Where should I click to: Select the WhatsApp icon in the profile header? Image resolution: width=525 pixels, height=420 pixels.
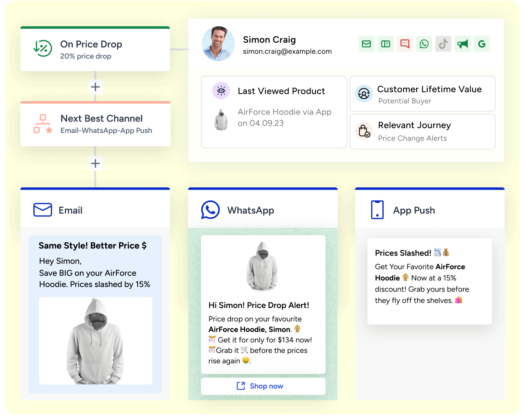tap(424, 44)
